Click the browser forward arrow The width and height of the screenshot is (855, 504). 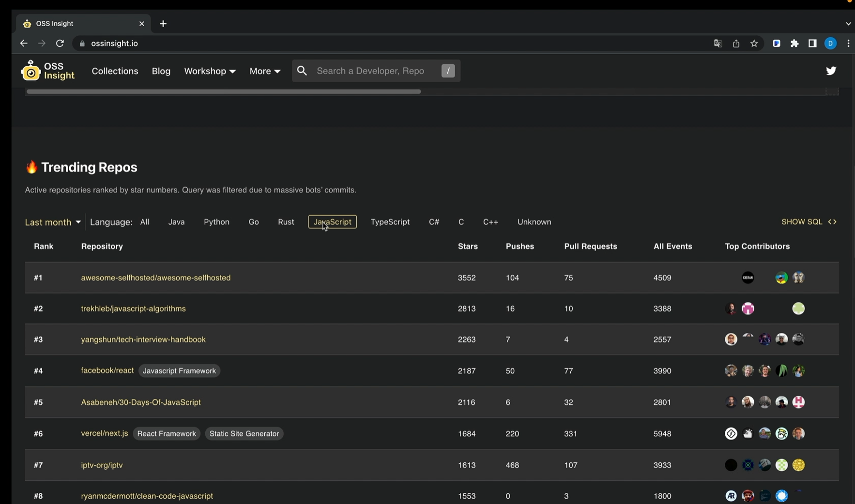[42, 44]
